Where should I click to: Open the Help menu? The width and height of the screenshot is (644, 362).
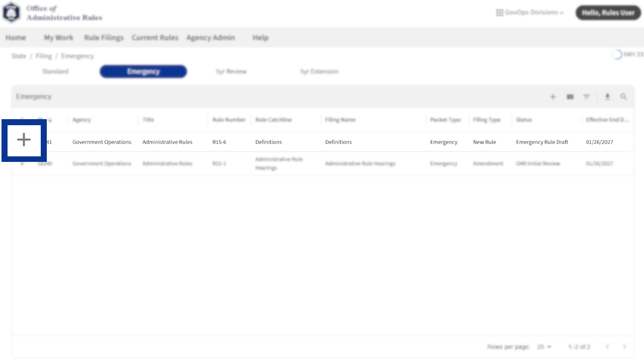(x=260, y=38)
